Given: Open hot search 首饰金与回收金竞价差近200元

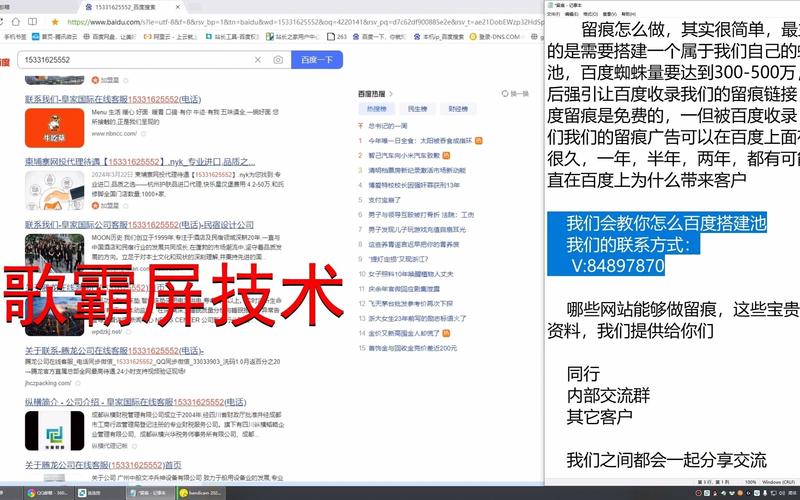Looking at the screenshot, I should tap(413, 348).
